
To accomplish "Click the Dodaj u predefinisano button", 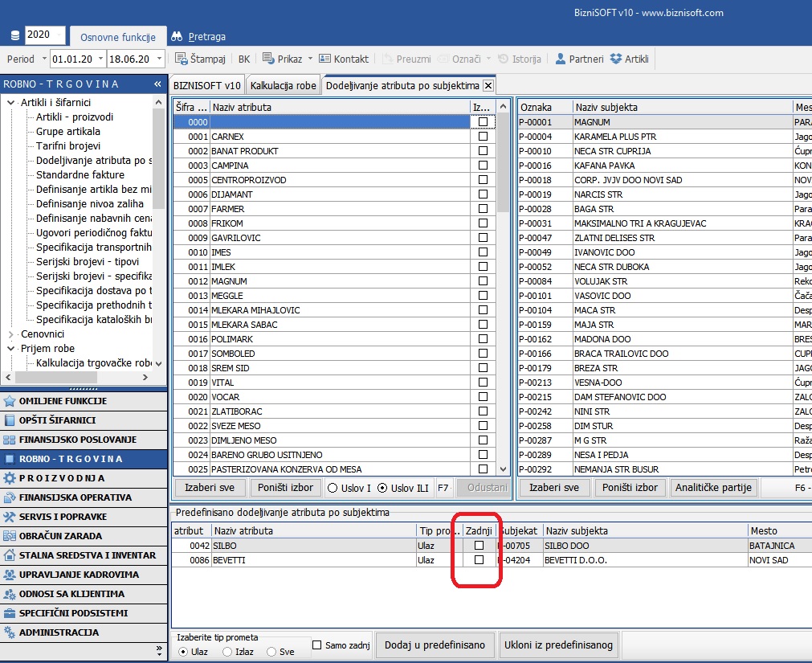I will (435, 645).
